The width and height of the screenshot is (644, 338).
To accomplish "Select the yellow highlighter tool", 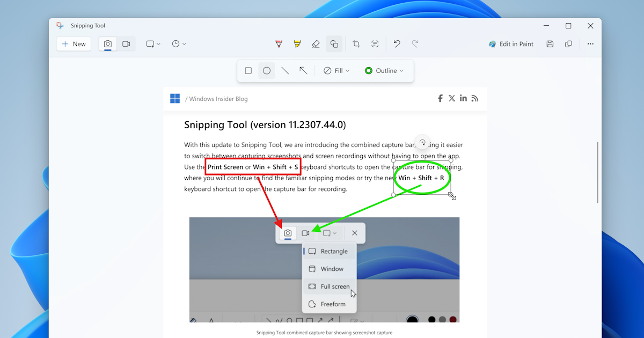I will 298,43.
